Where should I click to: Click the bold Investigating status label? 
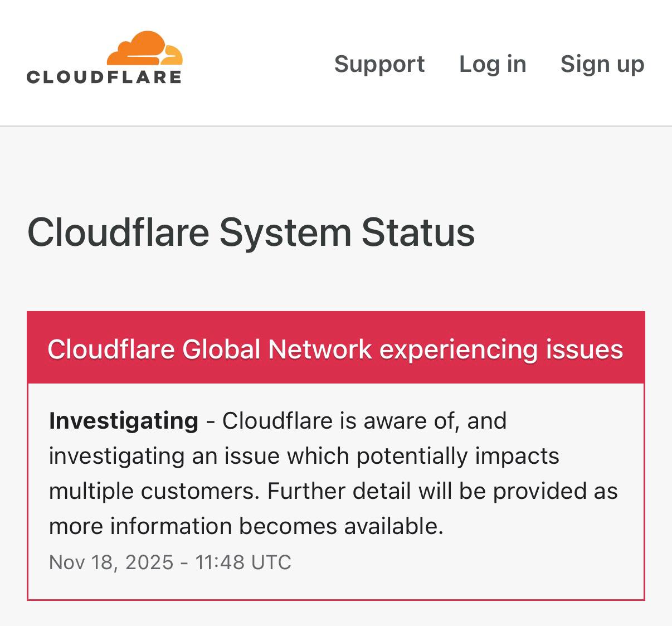tap(124, 421)
